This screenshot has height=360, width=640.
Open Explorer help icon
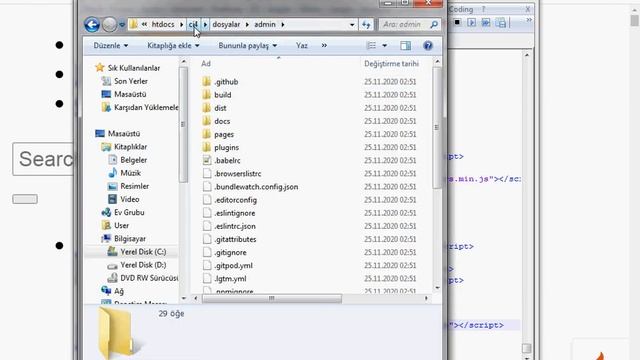coord(428,46)
